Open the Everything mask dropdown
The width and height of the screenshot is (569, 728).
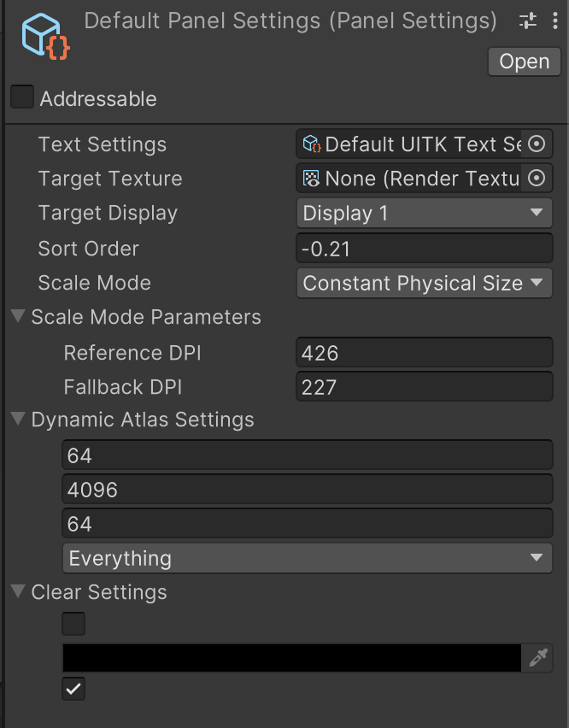coord(308,558)
